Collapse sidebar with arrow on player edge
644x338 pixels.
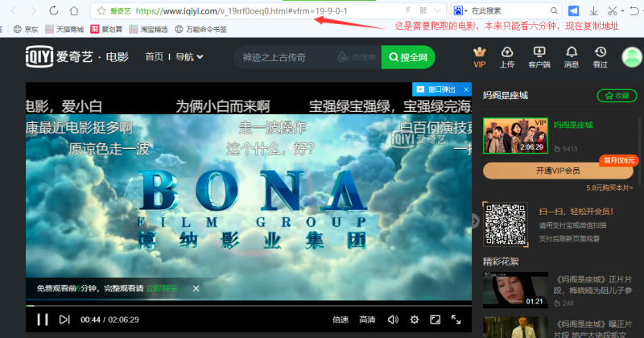pos(475,221)
